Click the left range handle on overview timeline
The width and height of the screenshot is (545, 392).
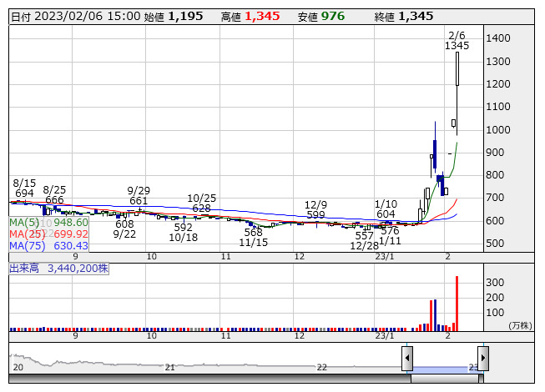click(407, 359)
